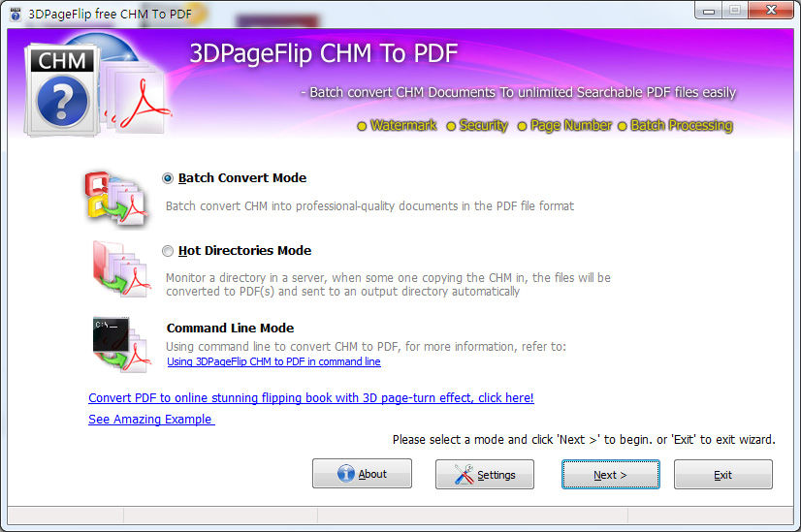Click the CHM help file logo in banner
Viewport: 801px width, 532px height.
coord(62,92)
